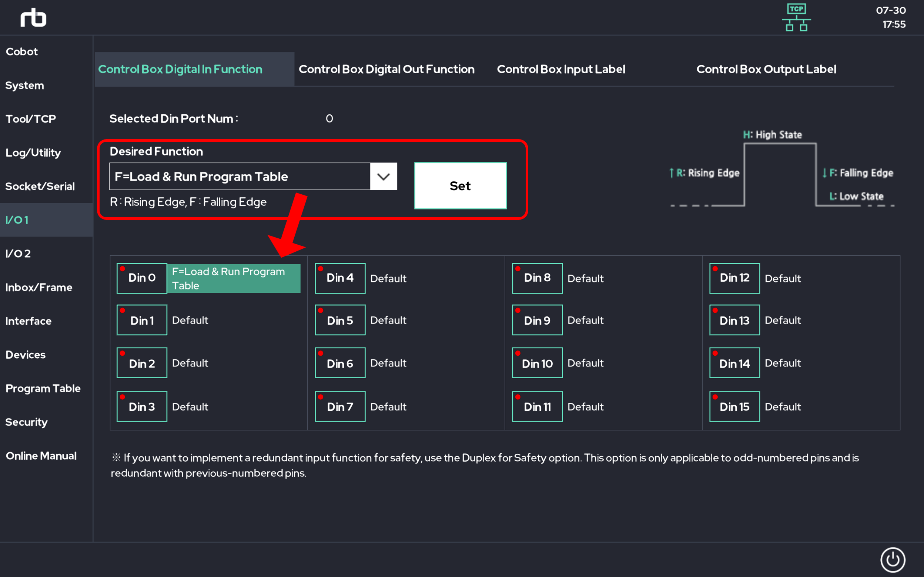Click the Default label beside Din 1
This screenshot has width=924, height=577.
pyautogui.click(x=190, y=320)
